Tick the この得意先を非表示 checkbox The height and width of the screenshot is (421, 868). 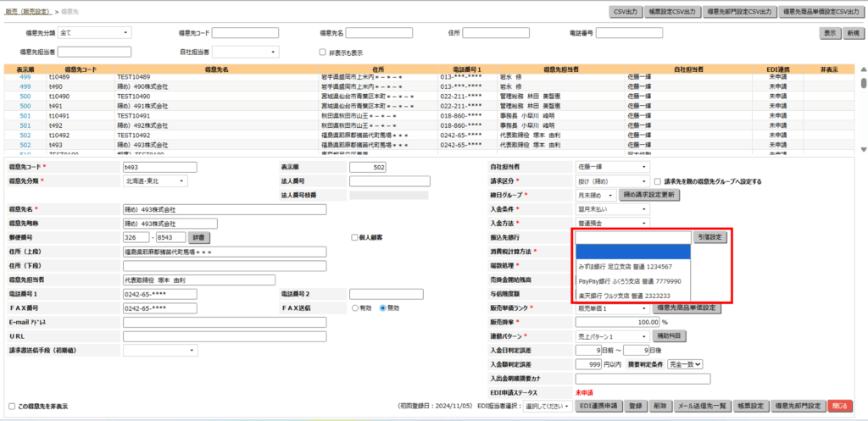pyautogui.click(x=12, y=407)
